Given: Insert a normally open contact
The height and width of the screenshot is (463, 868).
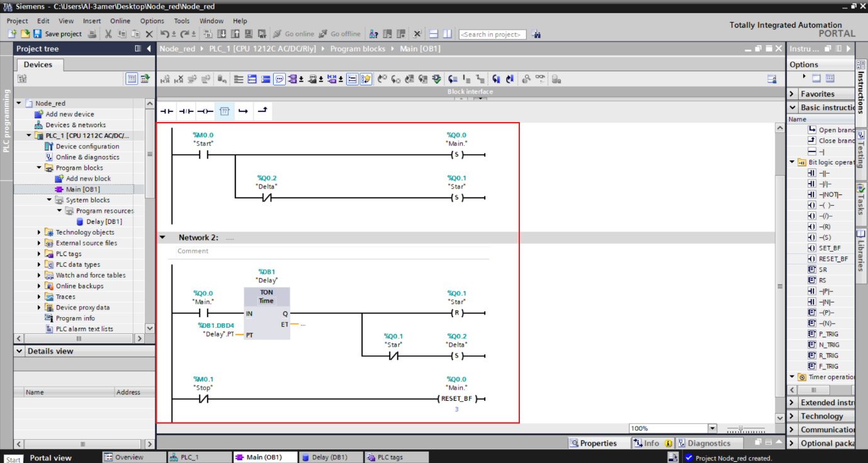Looking at the screenshot, I should pyautogui.click(x=167, y=111).
